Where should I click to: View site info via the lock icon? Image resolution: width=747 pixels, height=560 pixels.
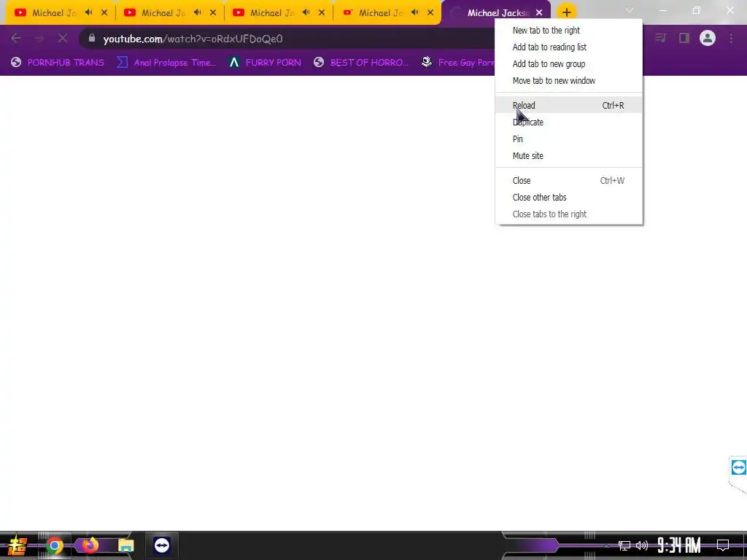tap(92, 38)
